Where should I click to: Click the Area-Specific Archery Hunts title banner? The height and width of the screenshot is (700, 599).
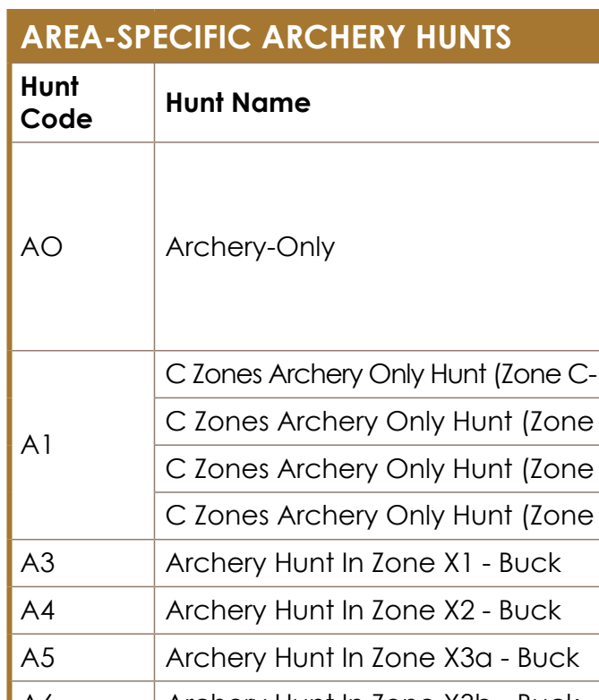(x=303, y=36)
